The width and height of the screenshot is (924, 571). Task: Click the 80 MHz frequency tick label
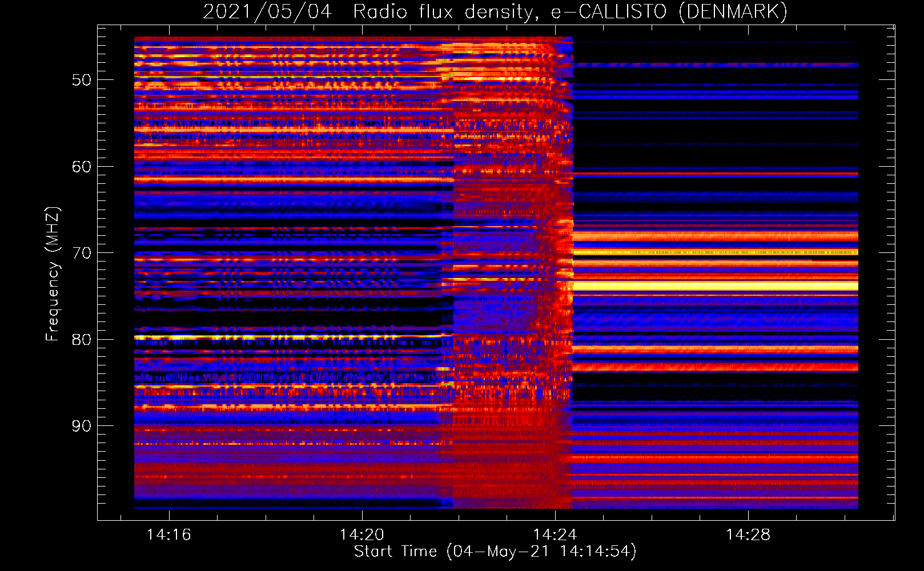[82, 340]
